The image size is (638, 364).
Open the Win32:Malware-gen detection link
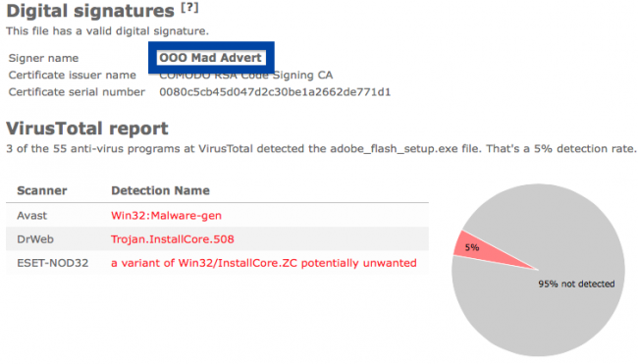[x=166, y=216]
